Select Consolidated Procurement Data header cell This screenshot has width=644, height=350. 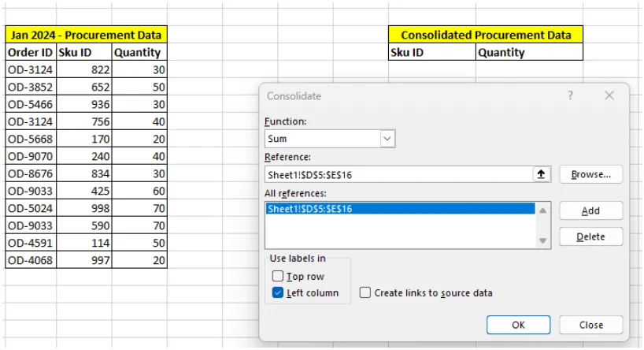point(486,35)
